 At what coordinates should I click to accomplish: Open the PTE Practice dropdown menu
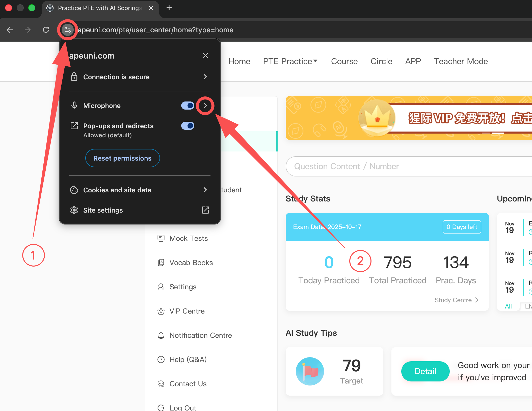click(x=290, y=61)
